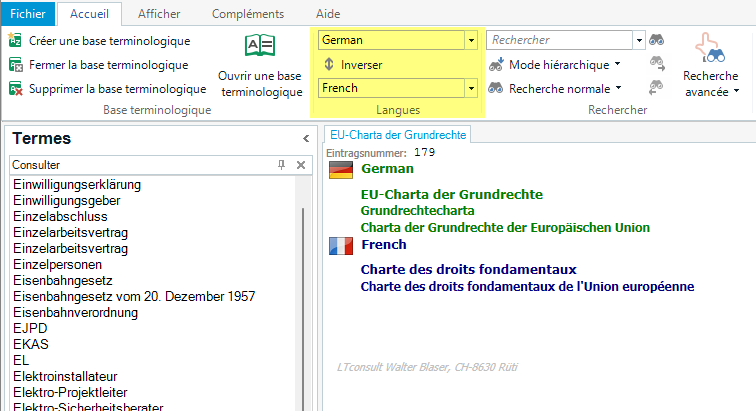Open a termbase with the book icon
The width and height of the screenshot is (756, 411).
tap(260, 46)
